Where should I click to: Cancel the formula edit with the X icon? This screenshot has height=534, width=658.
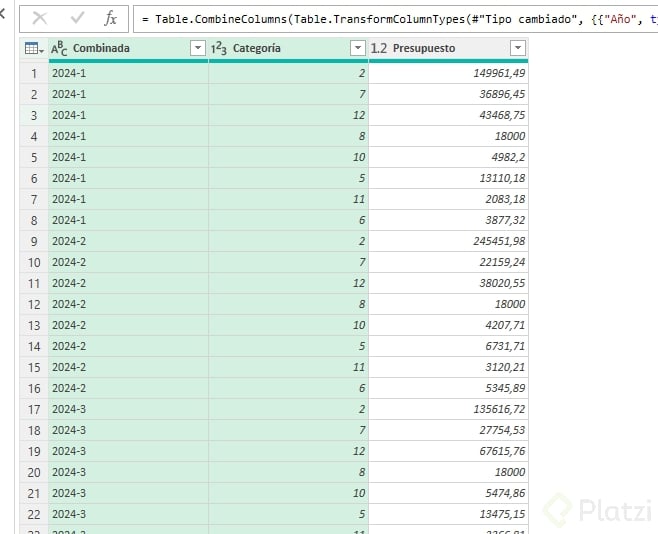(41, 18)
